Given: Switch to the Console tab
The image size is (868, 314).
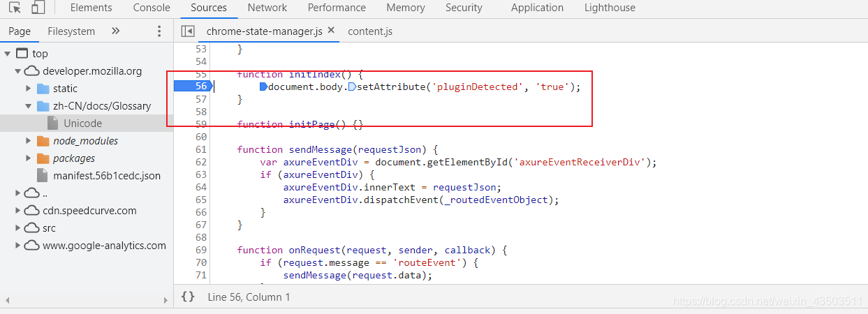Looking at the screenshot, I should point(152,8).
